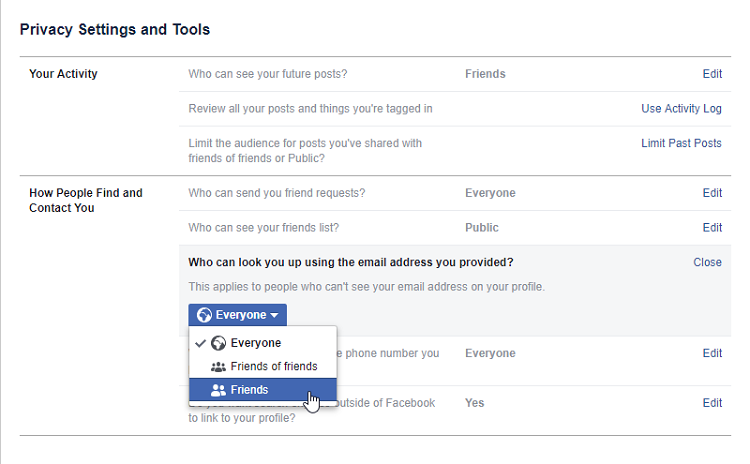Click 'Who can send you friend requests?' row
Viewport: 750px width, 464px height.
(455, 193)
